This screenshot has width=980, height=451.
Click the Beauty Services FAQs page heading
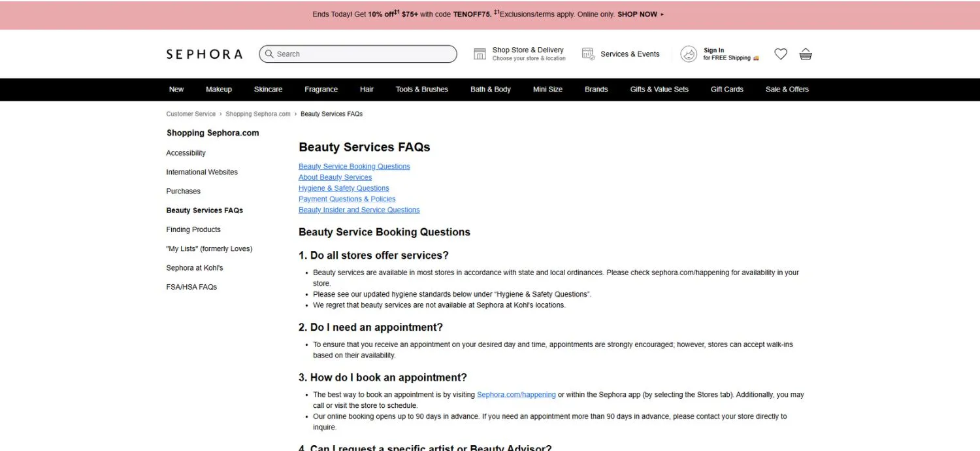365,147
